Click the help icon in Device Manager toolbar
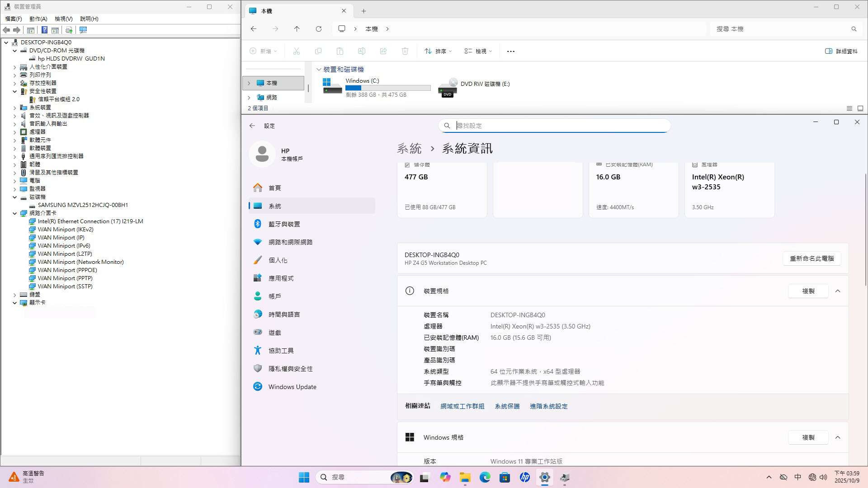 tap(44, 30)
